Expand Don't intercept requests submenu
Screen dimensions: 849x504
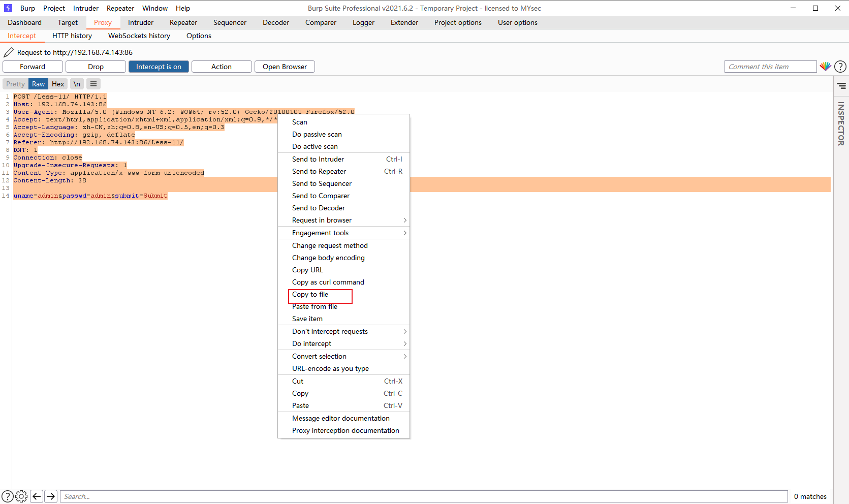(x=343, y=331)
